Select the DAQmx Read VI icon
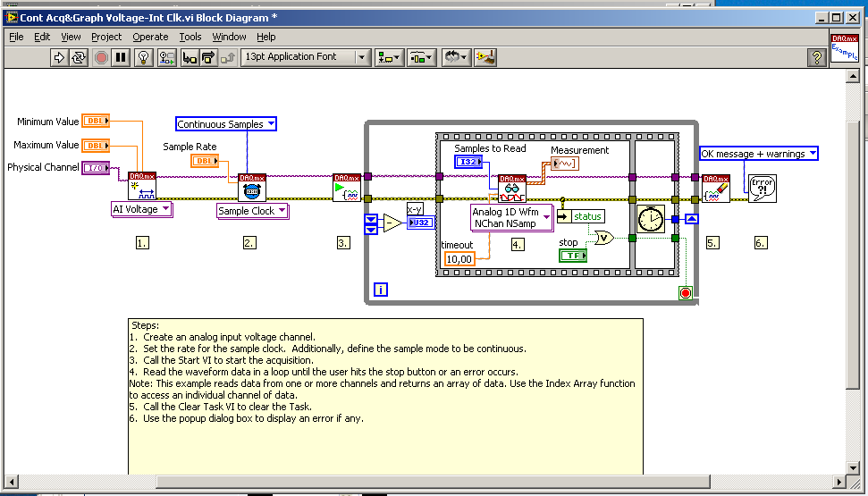This screenshot has height=496, width=868. tap(512, 189)
